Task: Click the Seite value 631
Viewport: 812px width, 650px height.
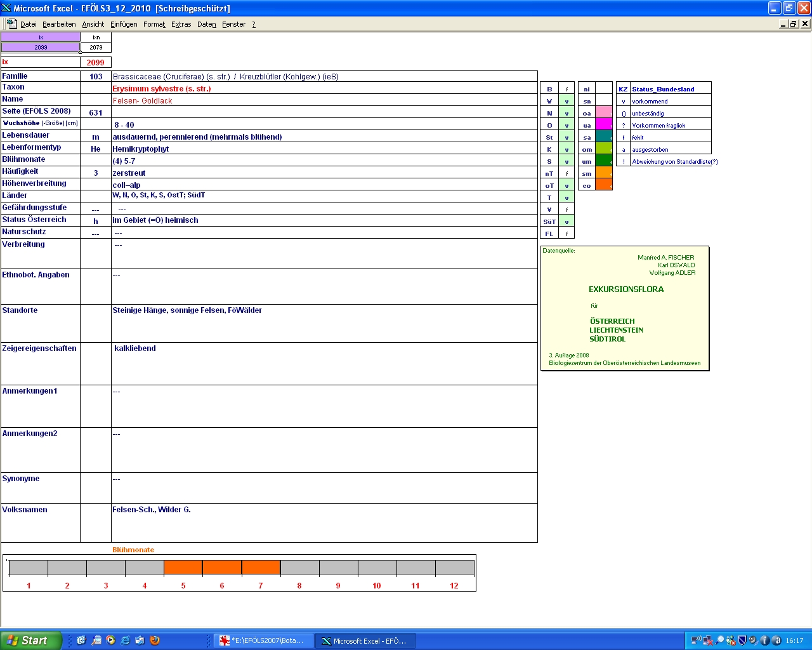Action: click(96, 112)
